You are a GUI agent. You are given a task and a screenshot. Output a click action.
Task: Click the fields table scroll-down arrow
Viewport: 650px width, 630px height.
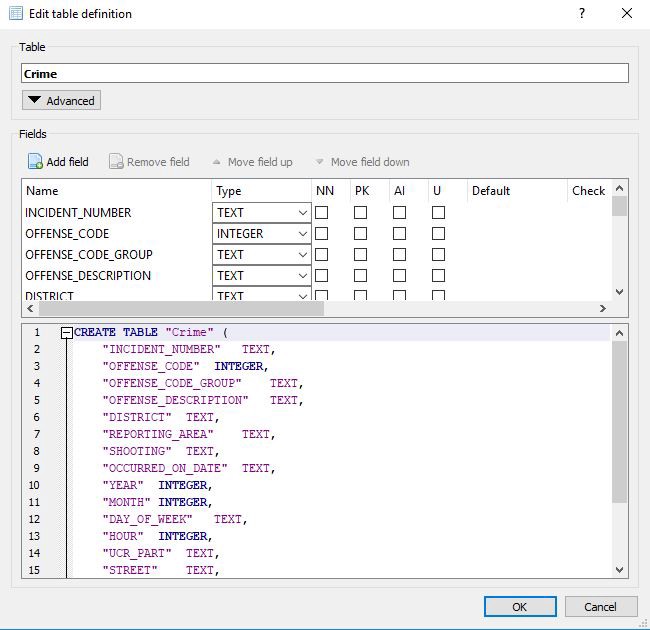pyautogui.click(x=619, y=292)
